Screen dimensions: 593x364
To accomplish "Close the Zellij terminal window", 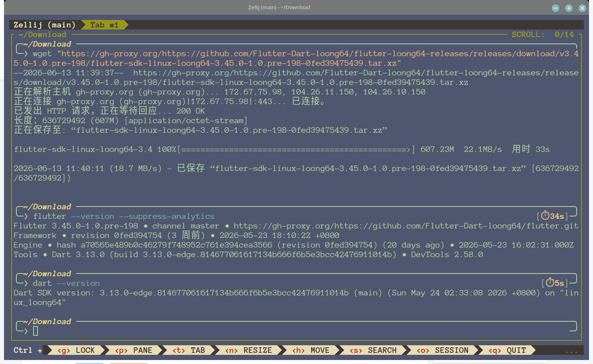I will 582,8.
